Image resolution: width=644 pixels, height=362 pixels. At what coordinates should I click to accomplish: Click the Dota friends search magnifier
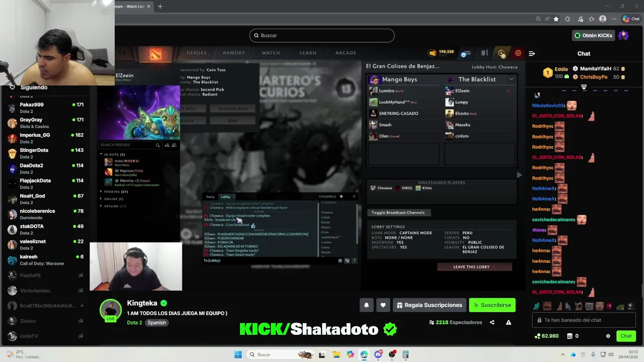157,145
